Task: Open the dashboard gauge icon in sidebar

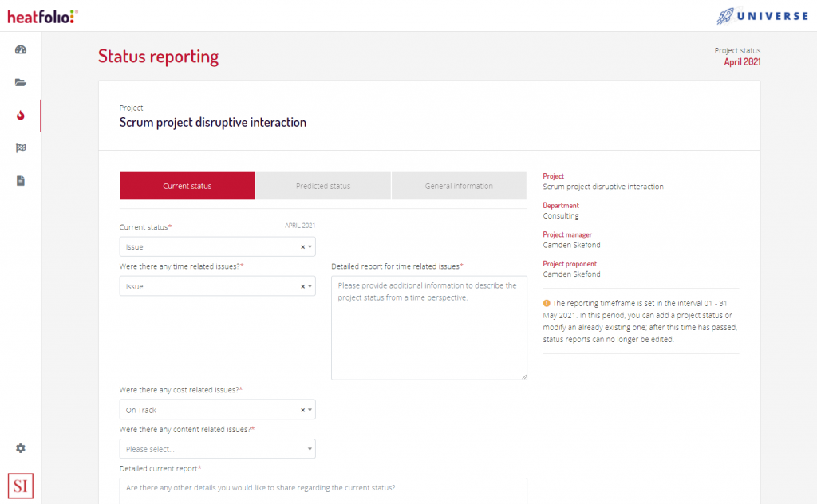Action: click(x=20, y=50)
